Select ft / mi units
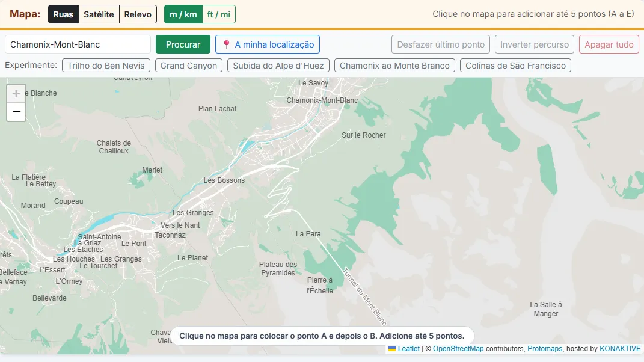 coord(218,14)
